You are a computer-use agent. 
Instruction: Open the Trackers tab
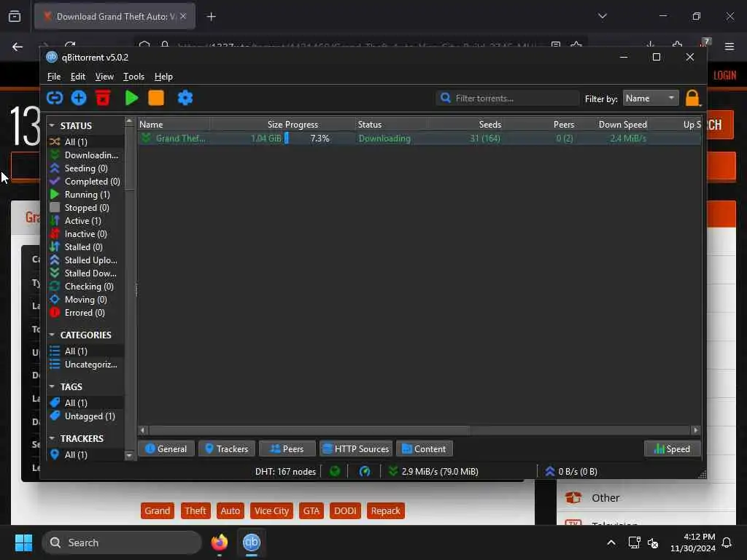[227, 448]
